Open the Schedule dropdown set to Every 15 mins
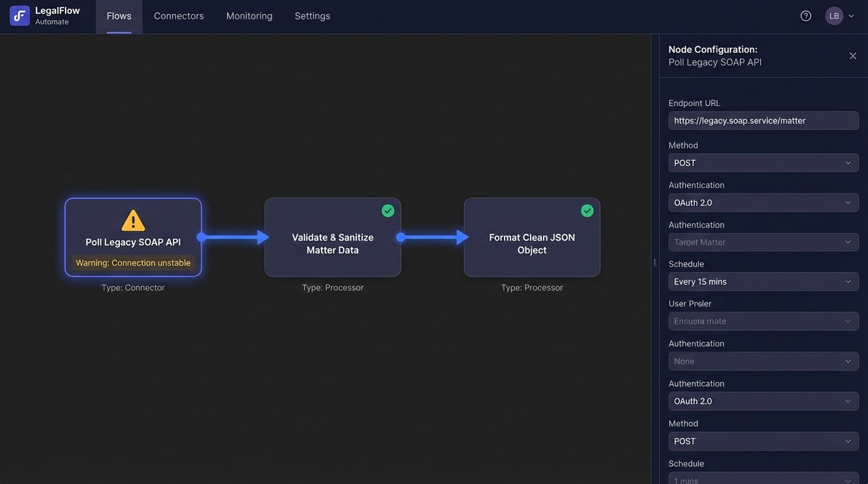The width and height of the screenshot is (868, 484). point(763,282)
